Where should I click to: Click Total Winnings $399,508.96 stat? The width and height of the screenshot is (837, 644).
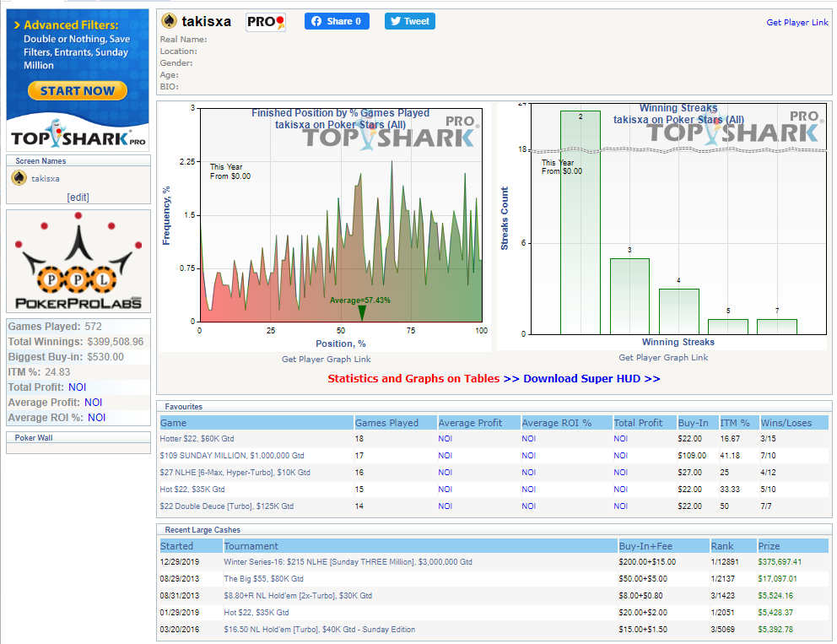pyautogui.click(x=76, y=342)
